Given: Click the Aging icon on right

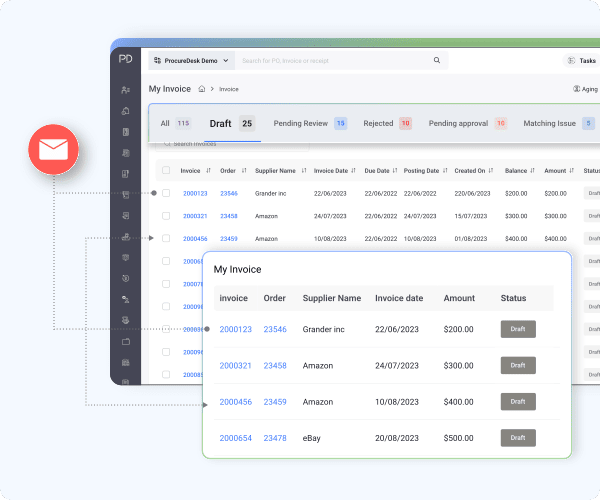Looking at the screenshot, I should [x=577, y=89].
